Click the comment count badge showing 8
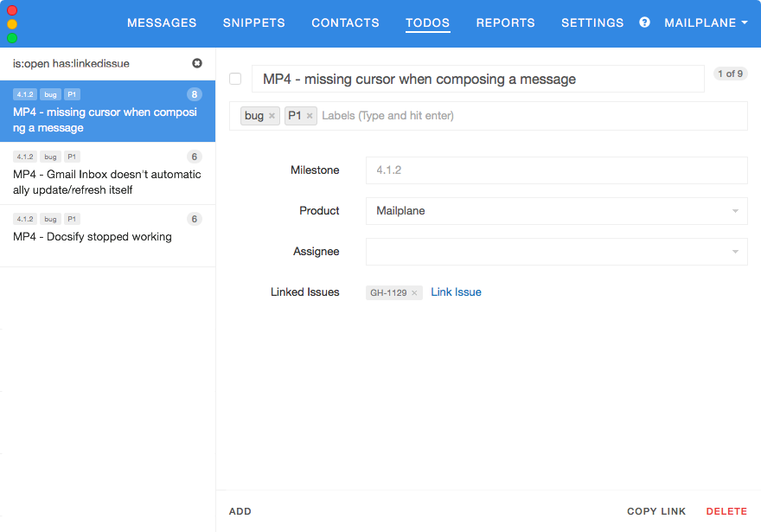761x532 pixels. [195, 94]
